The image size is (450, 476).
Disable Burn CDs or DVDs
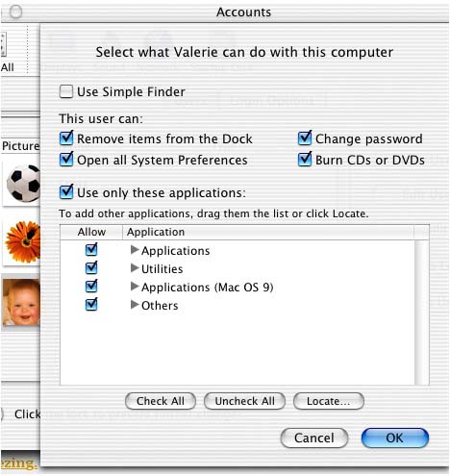(x=305, y=160)
